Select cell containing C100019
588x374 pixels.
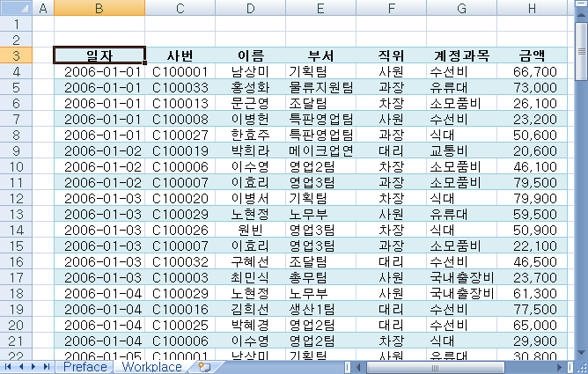tap(180, 150)
